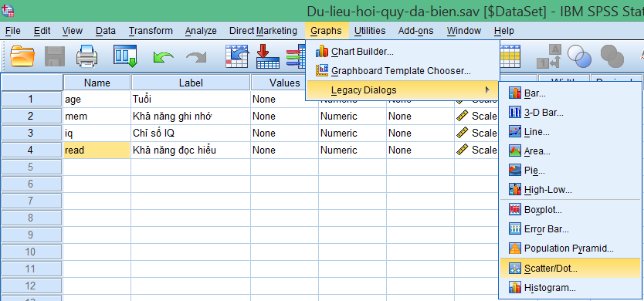Click the Values cell for 'mem'
The image size is (644, 301).
point(284,117)
